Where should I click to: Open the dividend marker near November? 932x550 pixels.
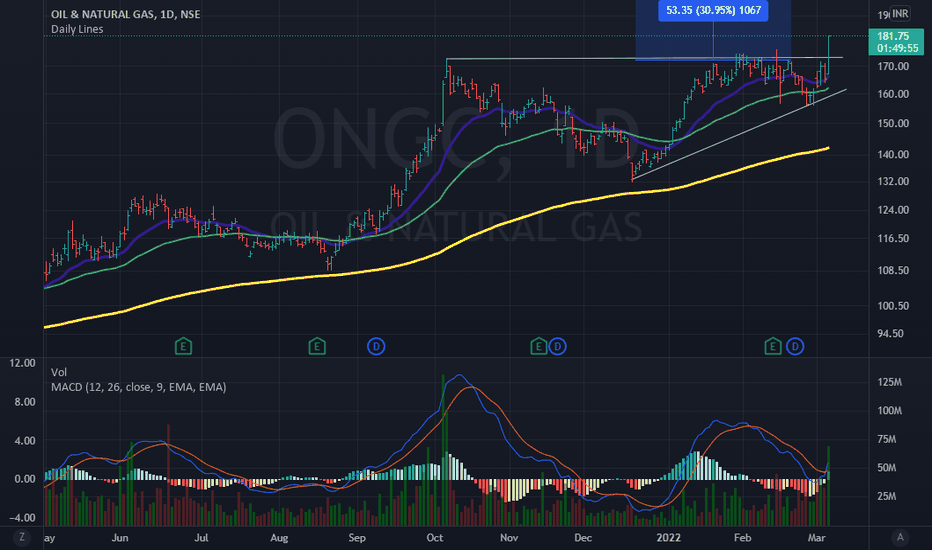click(557, 346)
